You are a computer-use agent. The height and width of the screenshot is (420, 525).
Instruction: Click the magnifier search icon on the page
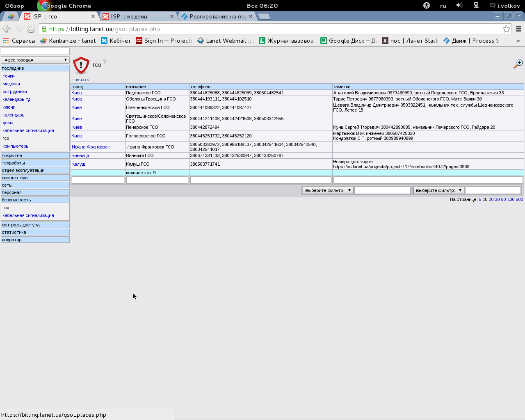coord(518,64)
